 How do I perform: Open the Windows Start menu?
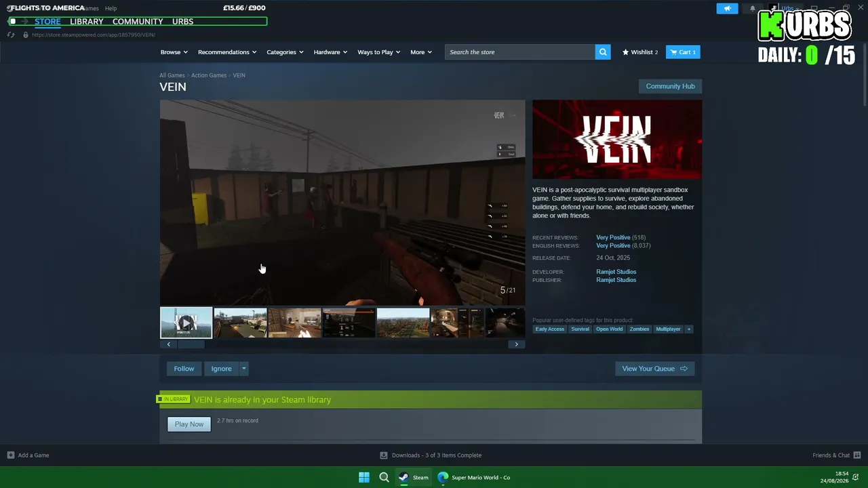click(364, 477)
